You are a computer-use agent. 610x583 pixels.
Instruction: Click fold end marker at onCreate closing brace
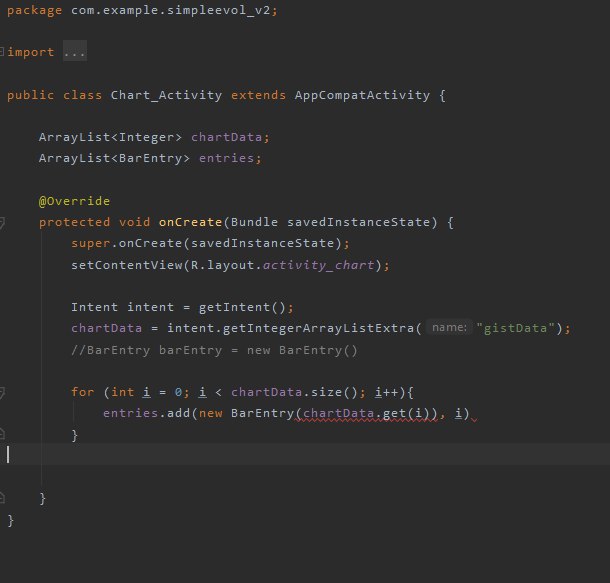coord(2,497)
